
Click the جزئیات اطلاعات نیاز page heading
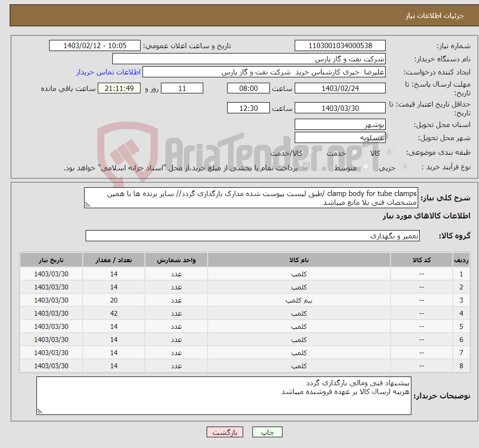pos(435,16)
